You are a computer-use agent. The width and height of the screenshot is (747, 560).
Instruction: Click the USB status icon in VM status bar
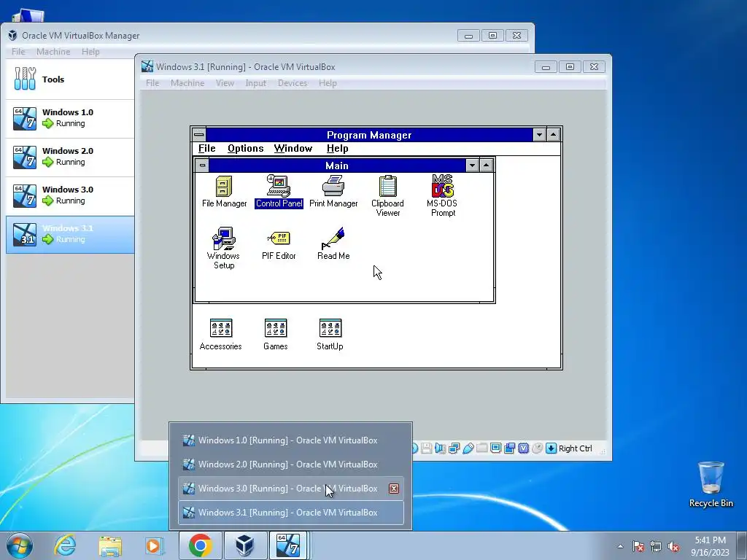click(468, 448)
